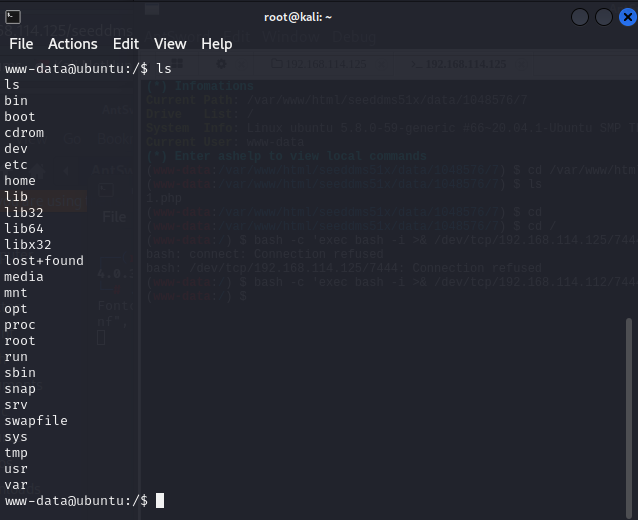The width and height of the screenshot is (638, 520).
Task: Maximize the terminal using the middle round button
Action: tap(603, 17)
